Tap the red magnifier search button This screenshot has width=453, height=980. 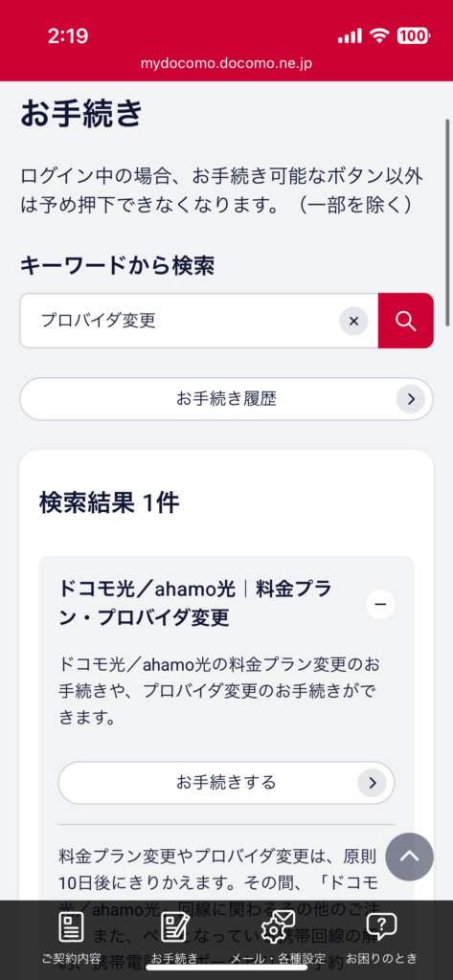[405, 321]
